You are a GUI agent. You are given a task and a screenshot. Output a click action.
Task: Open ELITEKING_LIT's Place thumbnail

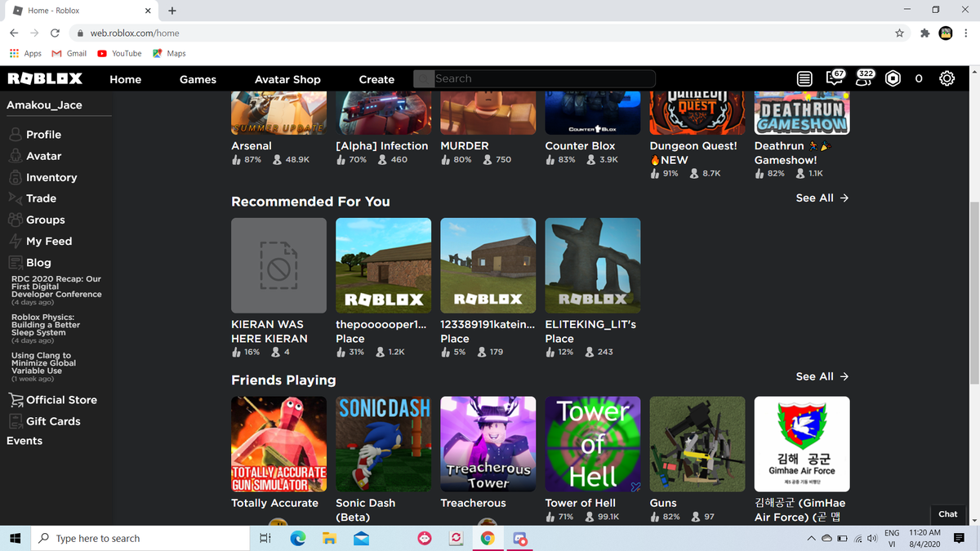coord(592,265)
